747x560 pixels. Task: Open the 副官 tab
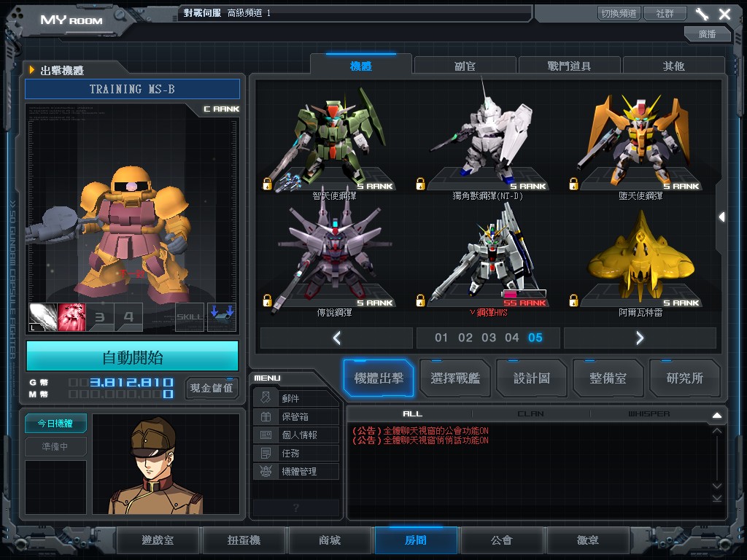(465, 66)
